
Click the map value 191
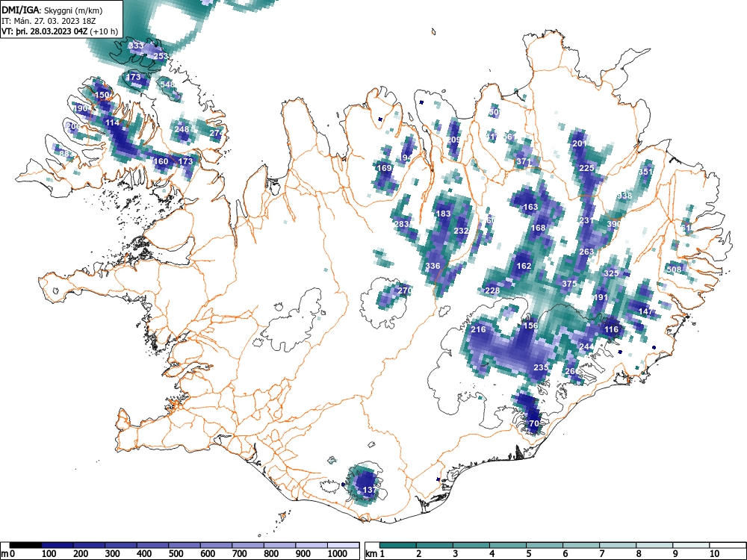point(601,297)
